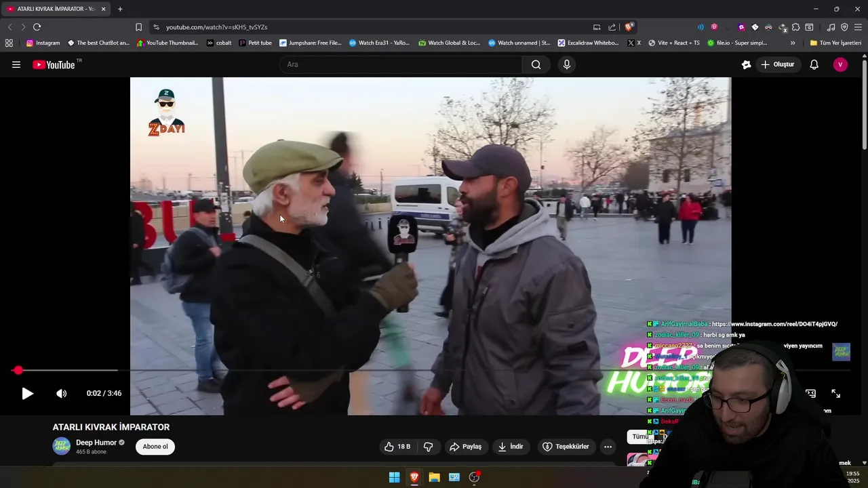The width and height of the screenshot is (868, 488).
Task: Click the cast screen icon in the address bar
Action: tap(597, 27)
